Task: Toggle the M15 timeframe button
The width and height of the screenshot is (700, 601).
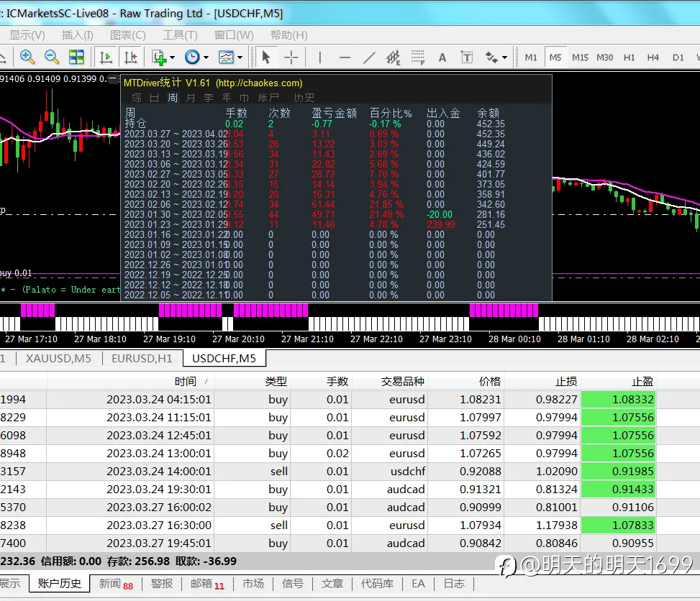Action: click(580, 58)
